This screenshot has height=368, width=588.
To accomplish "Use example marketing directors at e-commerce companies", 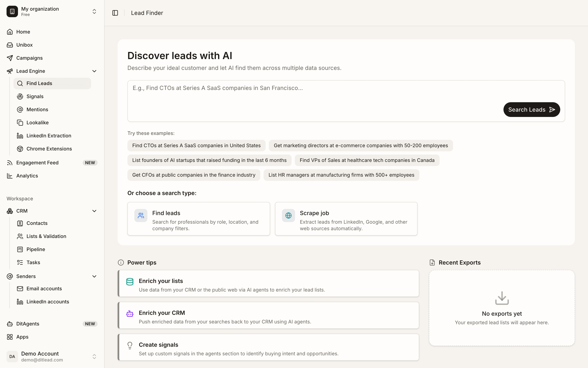I will [x=361, y=146].
